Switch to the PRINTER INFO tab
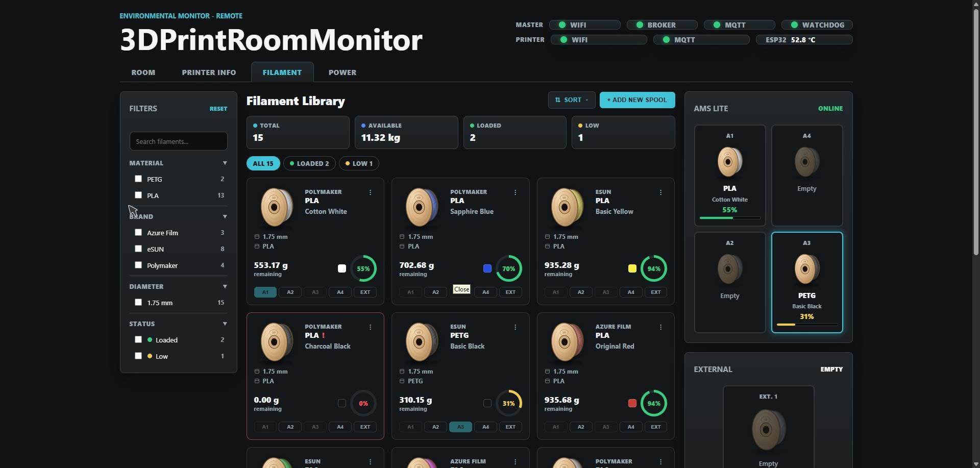This screenshot has width=980, height=468. (x=209, y=72)
